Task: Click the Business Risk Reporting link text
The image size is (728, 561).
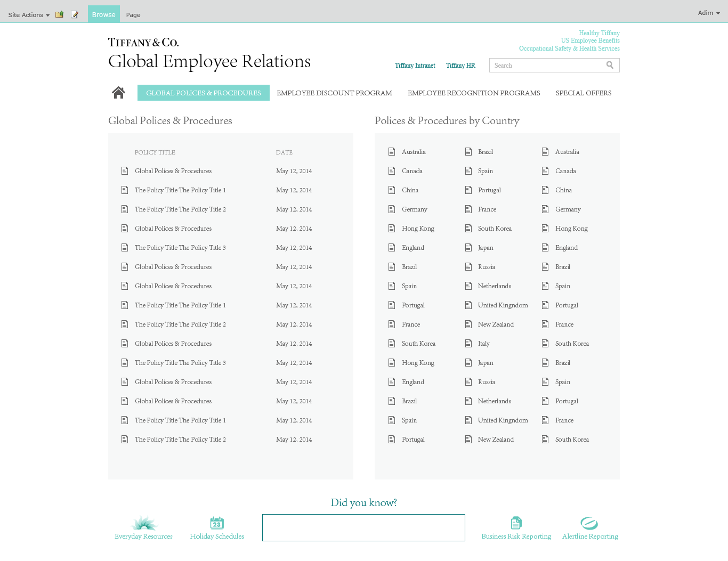Action: tap(516, 536)
